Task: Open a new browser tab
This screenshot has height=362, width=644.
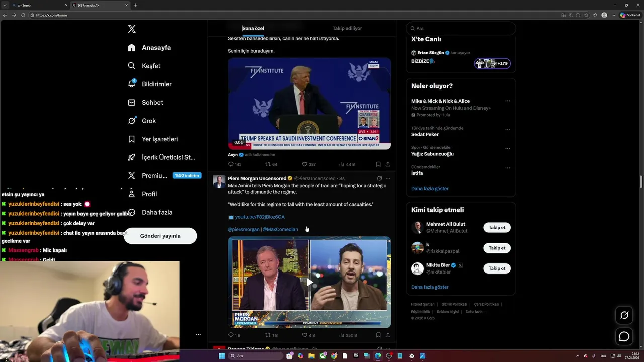Action: coord(135,5)
